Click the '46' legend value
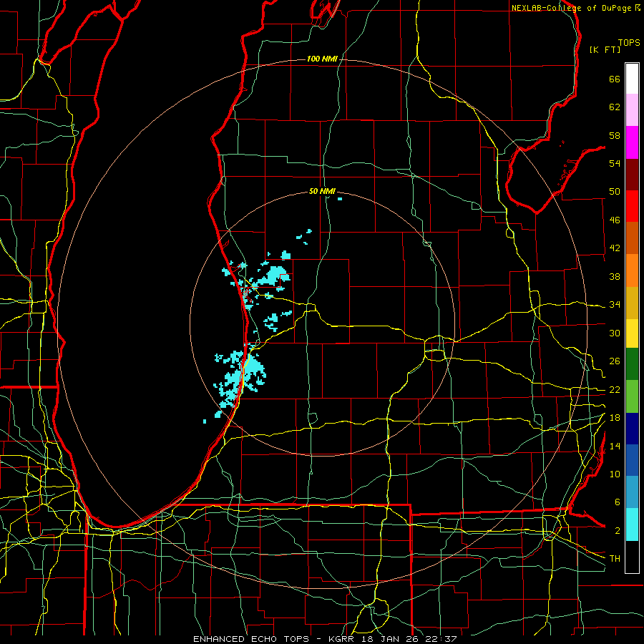Image resolution: width=644 pixels, height=644 pixels. 615,220
